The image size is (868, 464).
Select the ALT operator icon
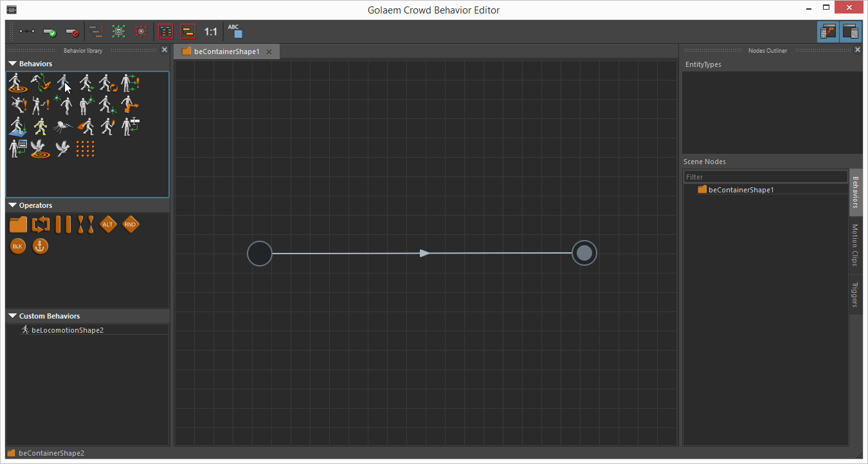click(x=108, y=225)
